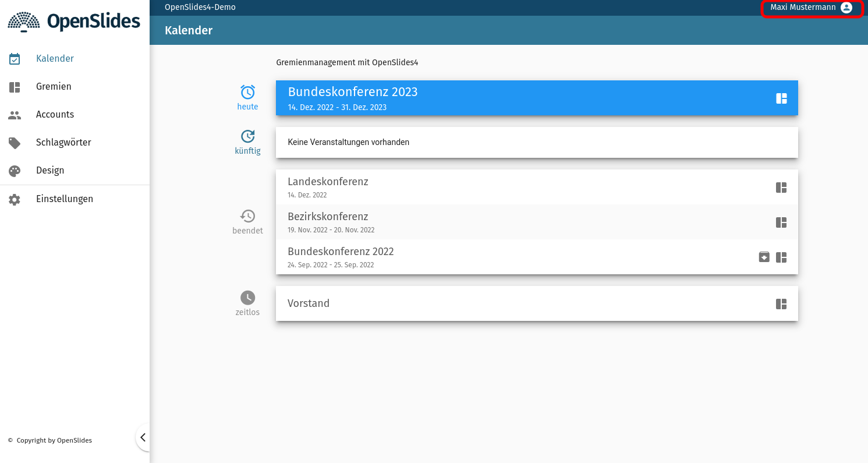The width and height of the screenshot is (868, 463).
Task: Open the Gremien navigation item
Action: [75, 86]
